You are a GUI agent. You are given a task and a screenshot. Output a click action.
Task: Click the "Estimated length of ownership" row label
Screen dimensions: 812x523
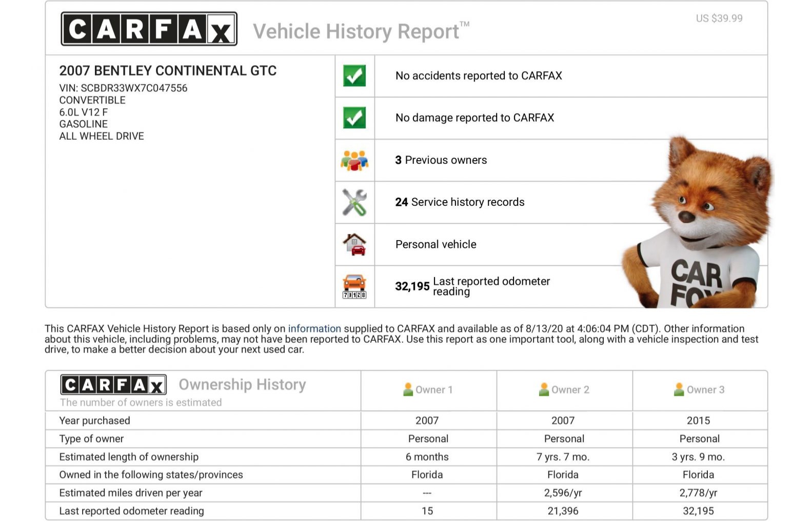tap(129, 457)
